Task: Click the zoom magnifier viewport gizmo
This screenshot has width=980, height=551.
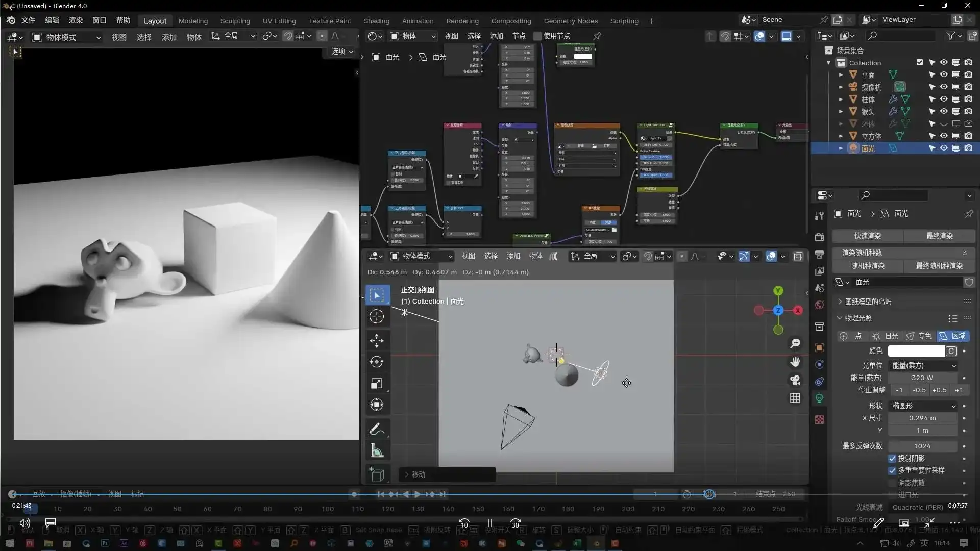Action: (795, 343)
